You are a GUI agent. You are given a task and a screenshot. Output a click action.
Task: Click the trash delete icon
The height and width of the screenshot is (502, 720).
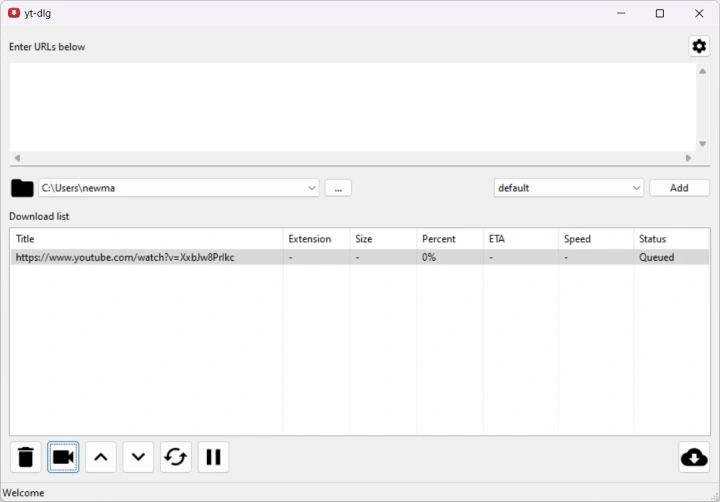coord(26,457)
